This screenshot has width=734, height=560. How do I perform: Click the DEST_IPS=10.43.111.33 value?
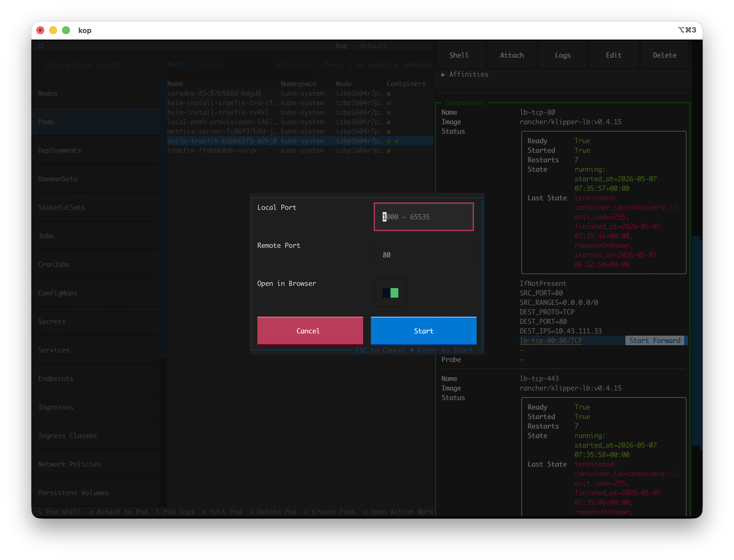tap(561, 331)
